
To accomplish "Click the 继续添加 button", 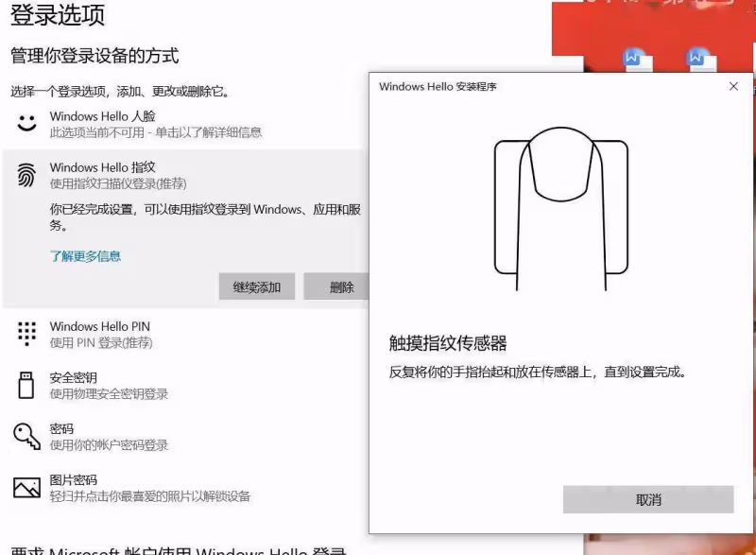I will tap(256, 286).
